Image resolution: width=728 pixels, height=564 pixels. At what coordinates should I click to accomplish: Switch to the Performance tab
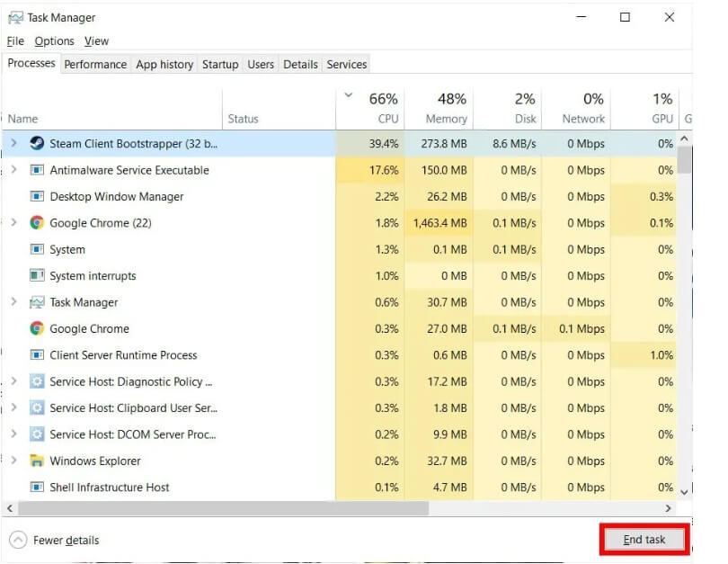[x=95, y=65]
